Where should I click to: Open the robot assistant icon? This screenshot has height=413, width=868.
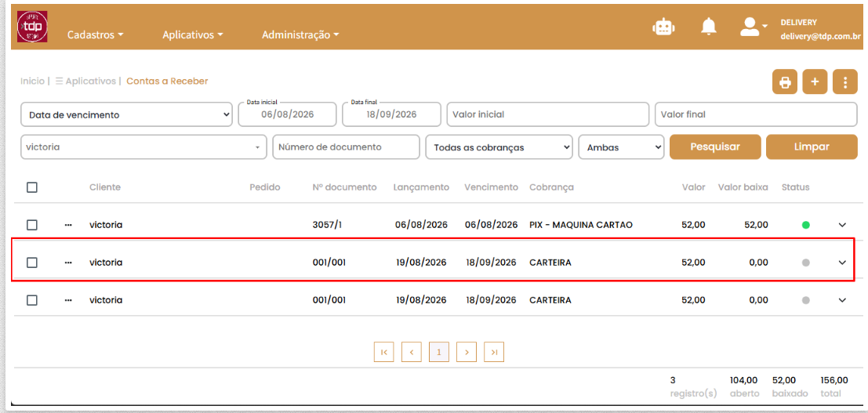(x=663, y=27)
